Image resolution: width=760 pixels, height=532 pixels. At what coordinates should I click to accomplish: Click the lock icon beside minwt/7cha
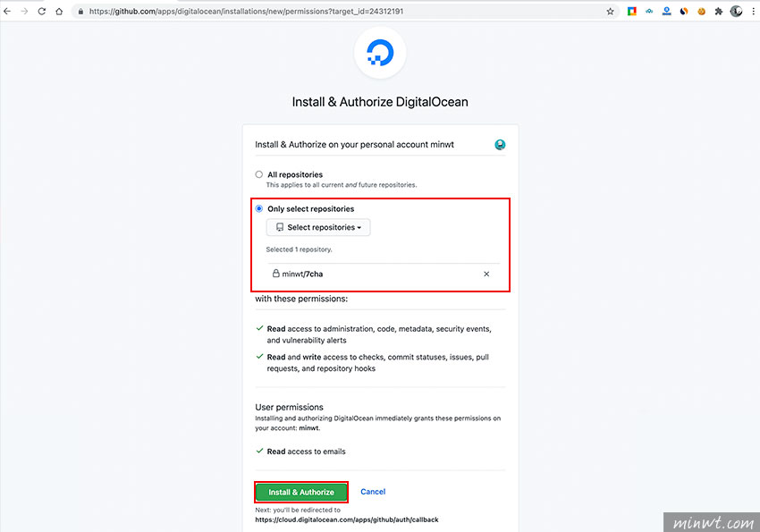pyautogui.click(x=275, y=274)
